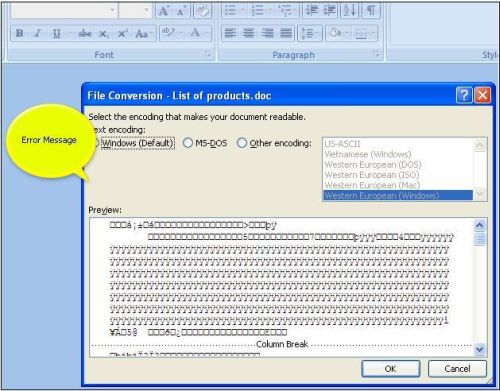500x391 pixels.
Task: Apply Underline to text
Action: pyautogui.click(x=57, y=33)
